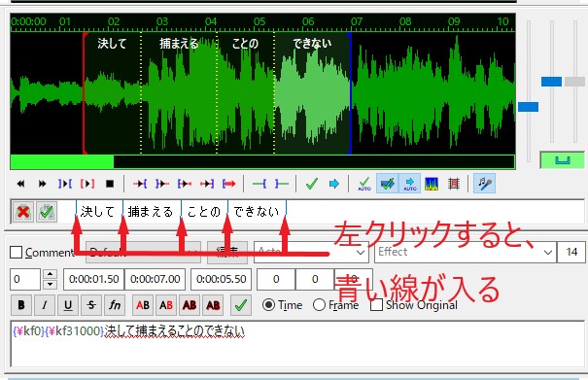
Task: Play 500 ms before selection start
Action: [x=140, y=184]
